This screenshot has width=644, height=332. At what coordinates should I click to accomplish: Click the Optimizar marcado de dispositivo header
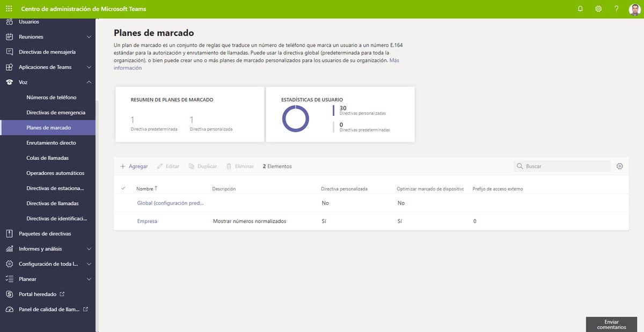tap(430, 189)
